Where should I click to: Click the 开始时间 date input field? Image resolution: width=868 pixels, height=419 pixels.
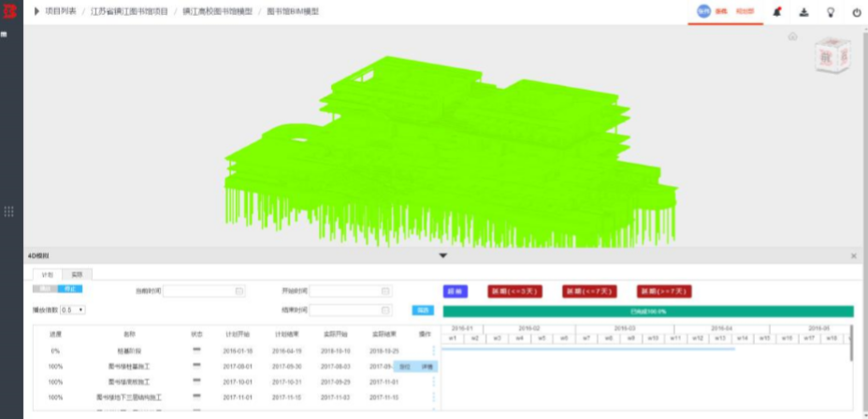[x=351, y=291]
